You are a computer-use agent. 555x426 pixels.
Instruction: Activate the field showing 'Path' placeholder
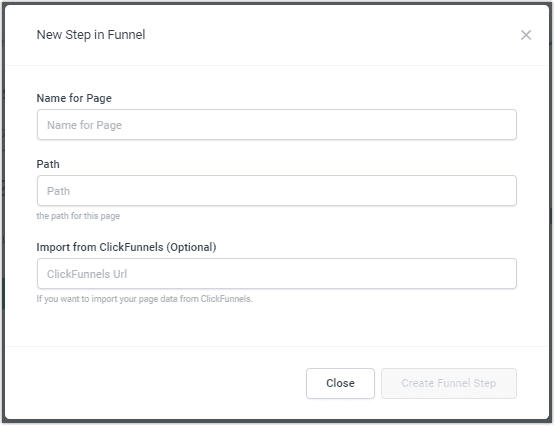tap(277, 191)
